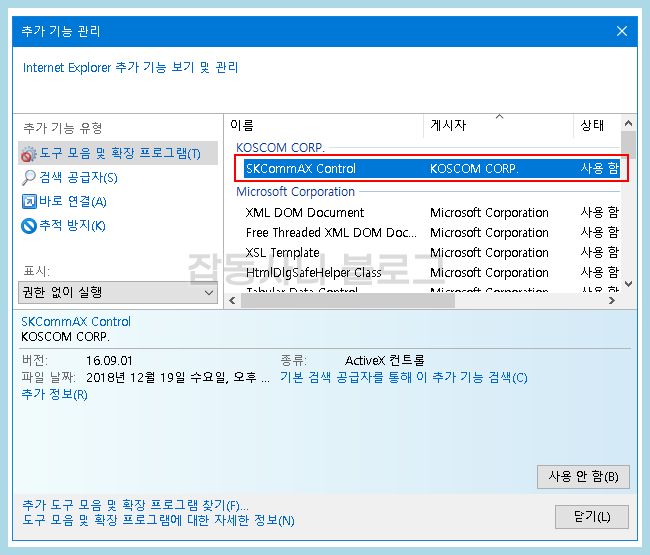650x555 pixels.
Task: Select the SKCommAX Control add-on row
Action: click(432, 169)
